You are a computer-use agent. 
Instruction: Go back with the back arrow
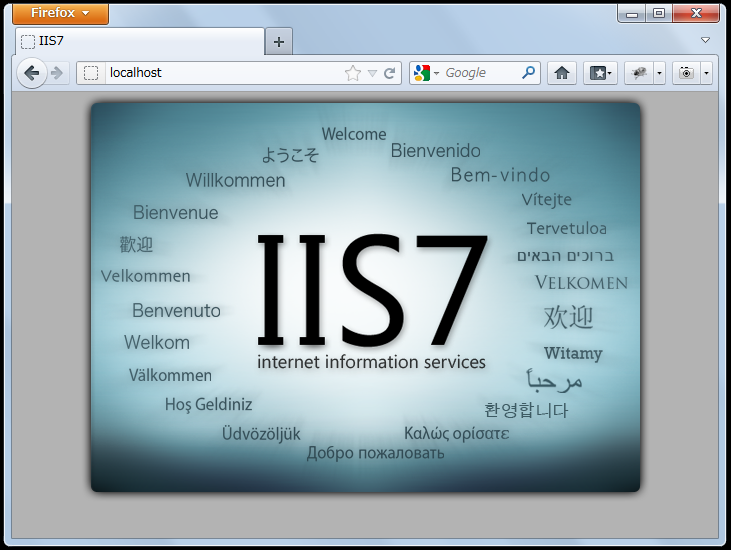click(x=32, y=73)
